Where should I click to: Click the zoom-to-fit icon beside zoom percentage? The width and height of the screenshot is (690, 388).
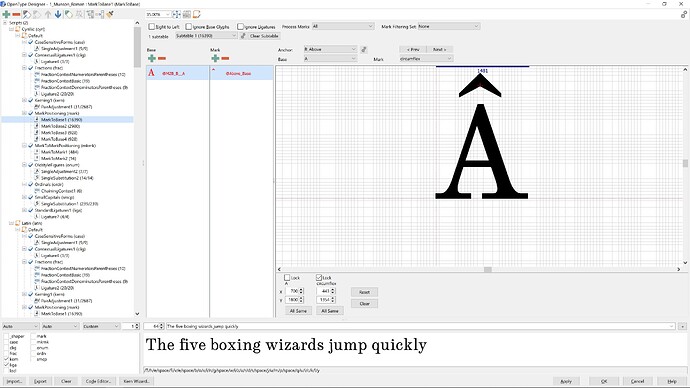click(x=176, y=15)
